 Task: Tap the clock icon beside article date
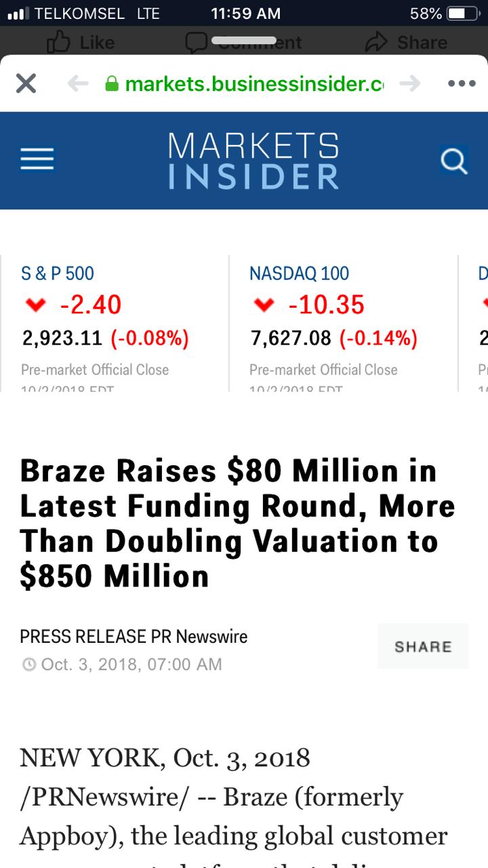(x=28, y=665)
